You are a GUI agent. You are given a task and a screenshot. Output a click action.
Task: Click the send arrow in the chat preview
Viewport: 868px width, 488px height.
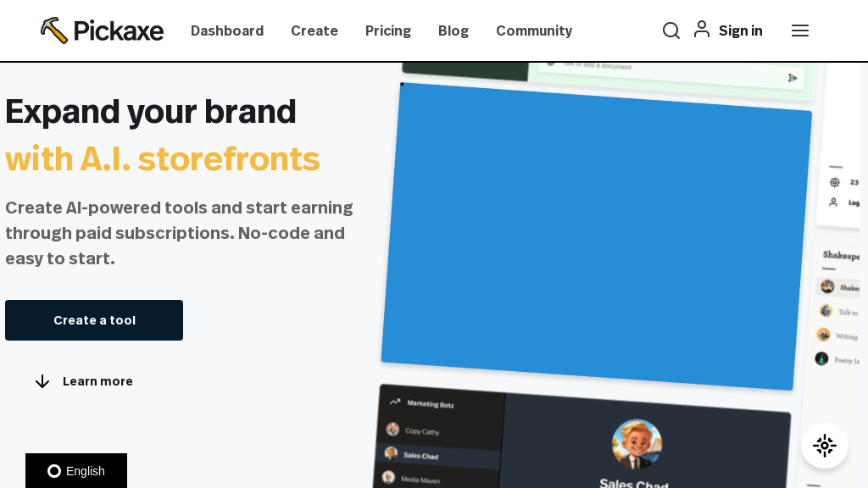793,78
